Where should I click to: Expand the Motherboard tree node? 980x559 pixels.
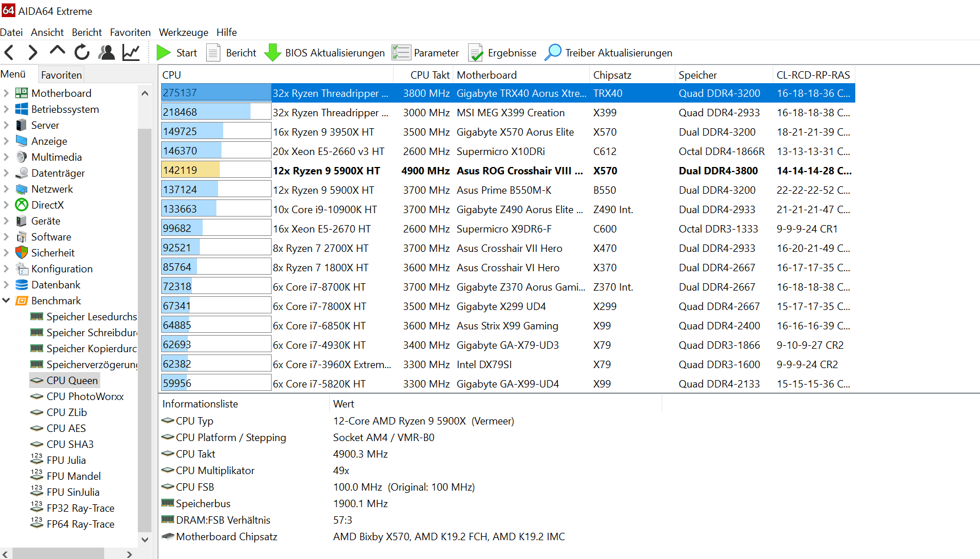click(x=6, y=93)
